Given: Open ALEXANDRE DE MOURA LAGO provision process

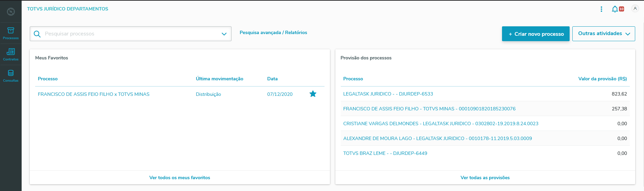Looking at the screenshot, I should click(x=437, y=138).
